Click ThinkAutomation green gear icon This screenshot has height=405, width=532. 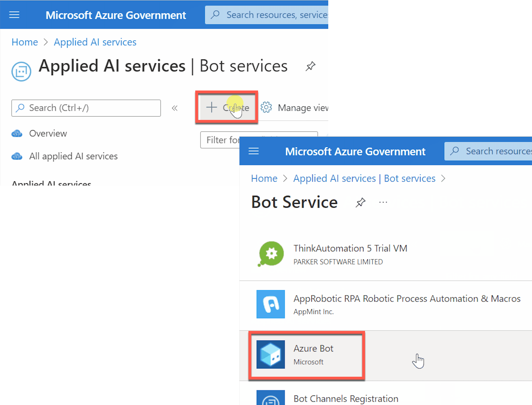tap(271, 254)
